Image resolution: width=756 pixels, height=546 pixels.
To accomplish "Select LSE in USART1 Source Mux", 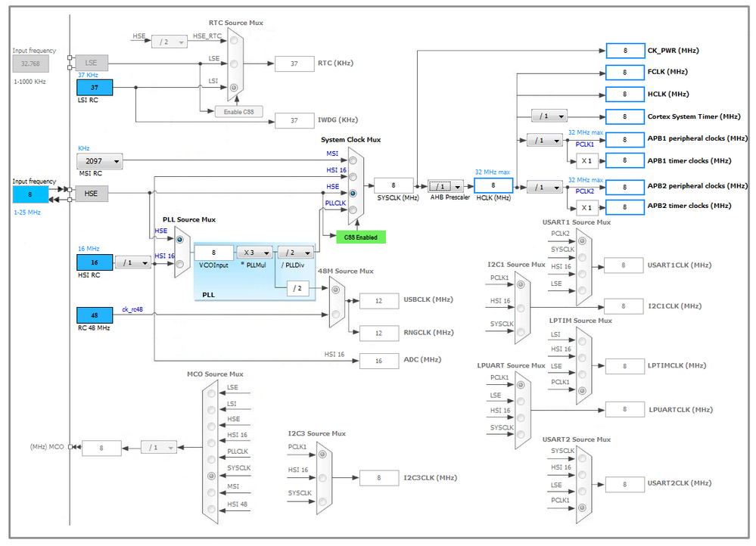I will coord(583,290).
